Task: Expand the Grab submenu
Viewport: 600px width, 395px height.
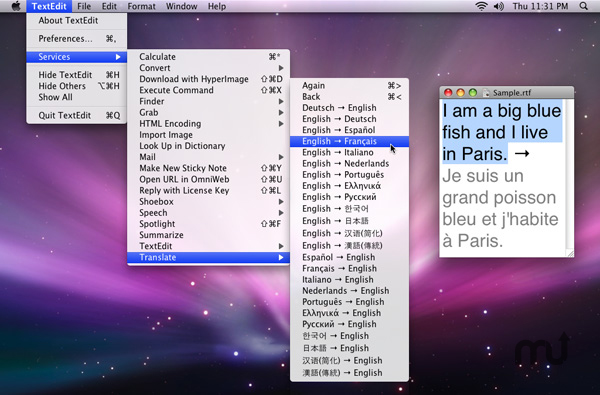Action: [209, 112]
